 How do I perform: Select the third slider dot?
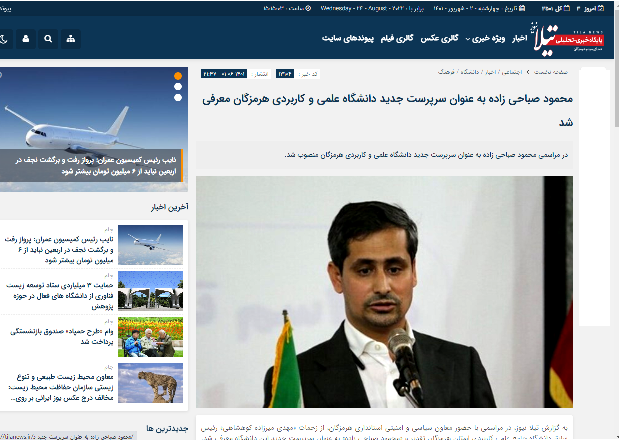(x=178, y=98)
